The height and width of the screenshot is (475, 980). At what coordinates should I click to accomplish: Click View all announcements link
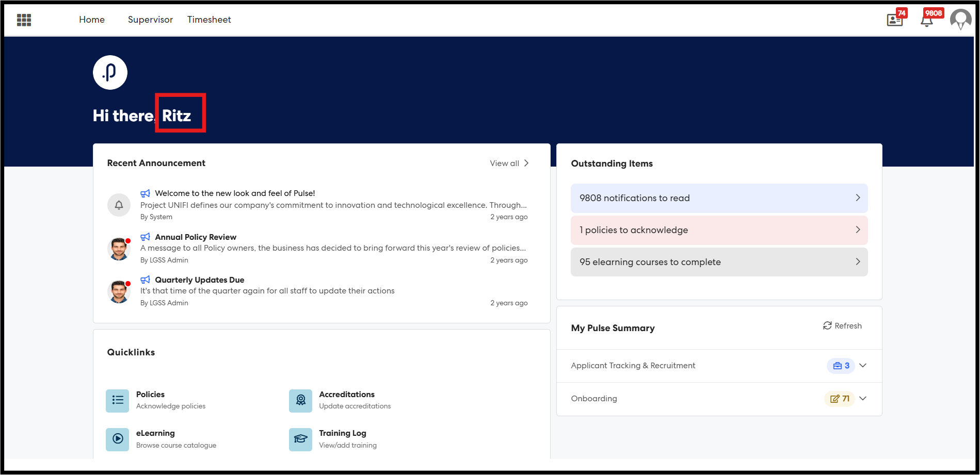point(509,163)
